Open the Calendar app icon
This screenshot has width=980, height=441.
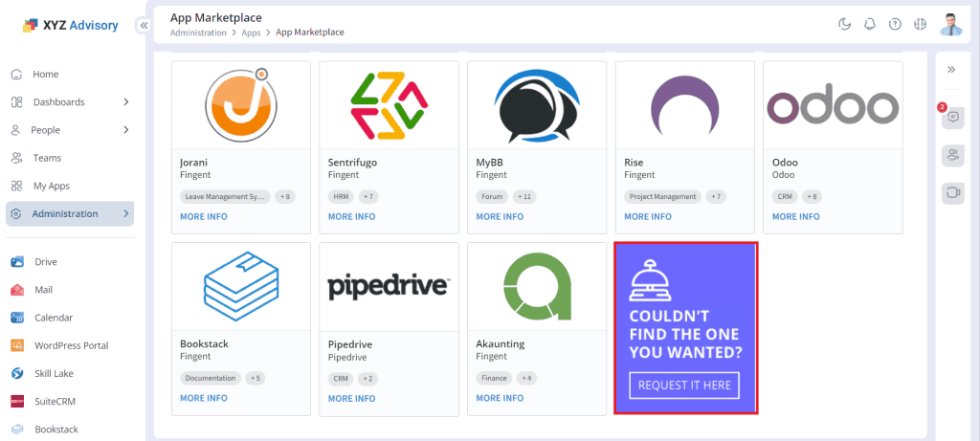click(17, 318)
